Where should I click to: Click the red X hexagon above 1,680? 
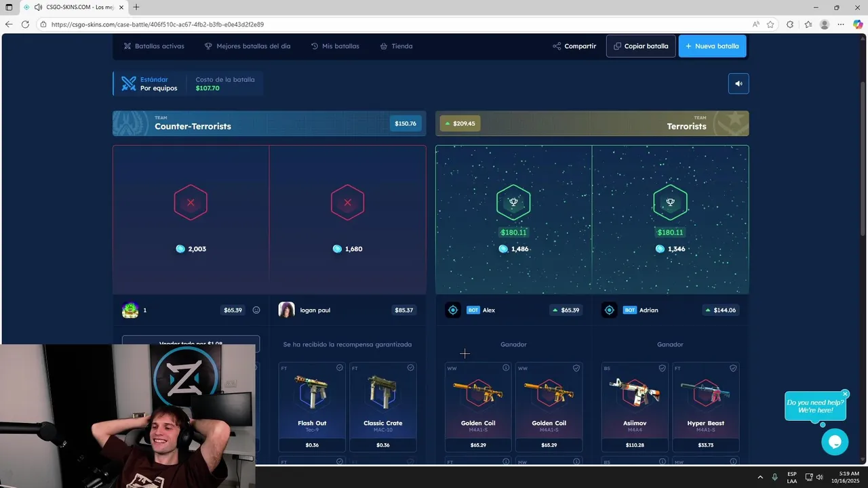click(x=347, y=202)
